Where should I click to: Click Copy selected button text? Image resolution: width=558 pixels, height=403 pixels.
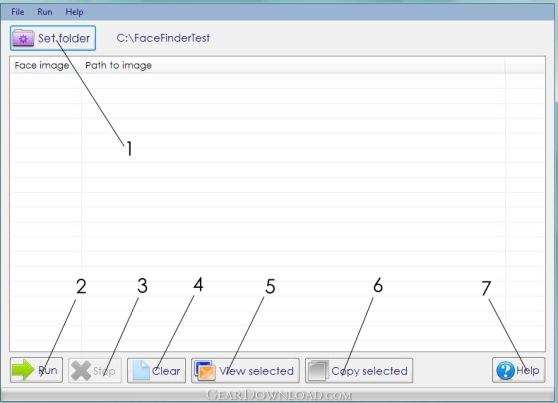(x=369, y=371)
